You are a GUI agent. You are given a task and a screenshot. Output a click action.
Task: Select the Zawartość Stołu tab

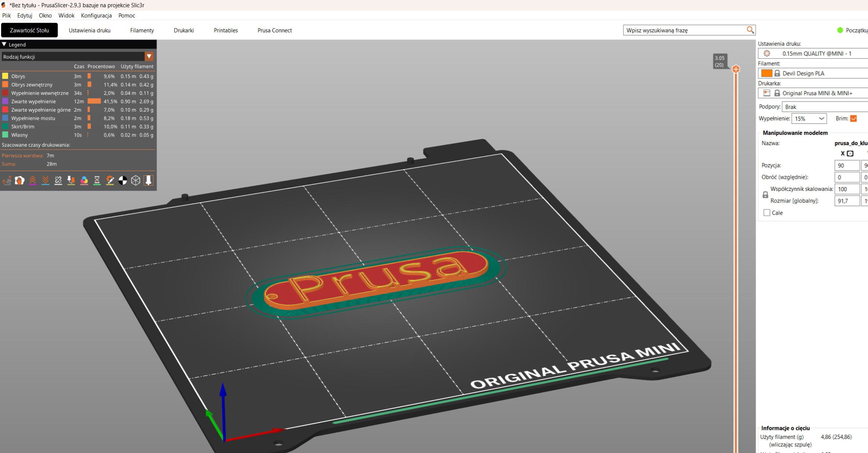coord(29,30)
